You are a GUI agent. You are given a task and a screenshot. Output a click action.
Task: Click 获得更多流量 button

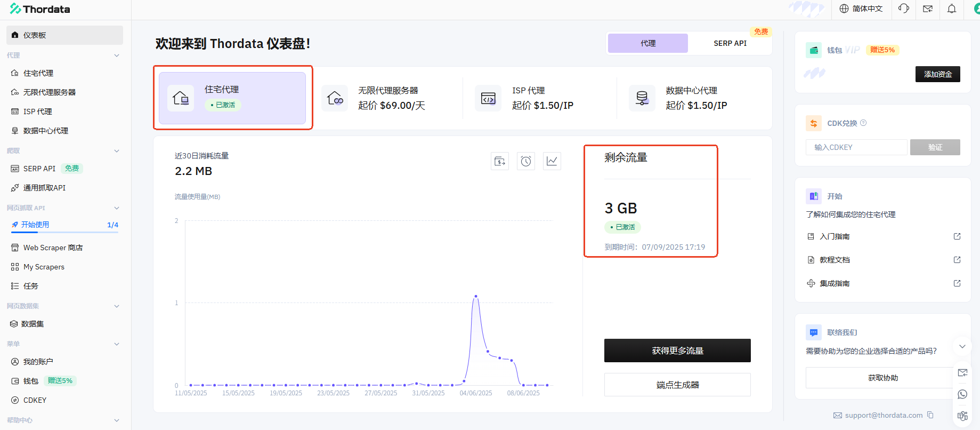pos(677,351)
